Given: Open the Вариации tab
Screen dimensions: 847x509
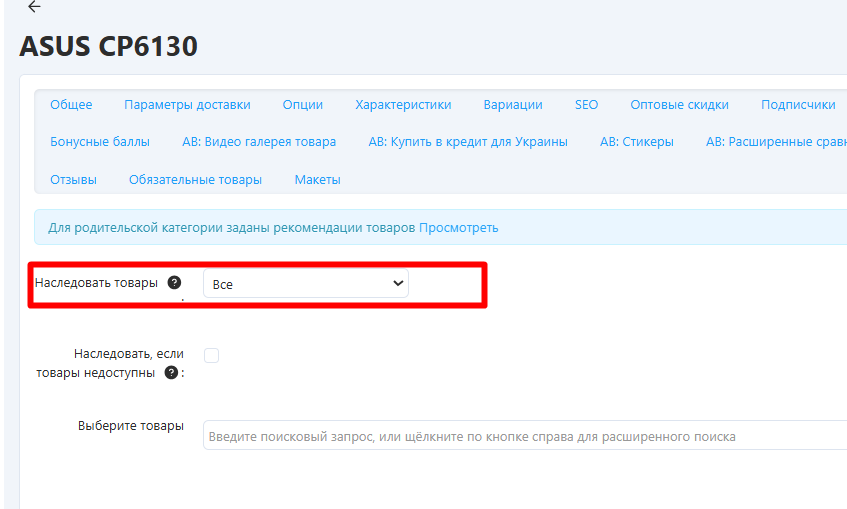Looking at the screenshot, I should click(x=513, y=105).
